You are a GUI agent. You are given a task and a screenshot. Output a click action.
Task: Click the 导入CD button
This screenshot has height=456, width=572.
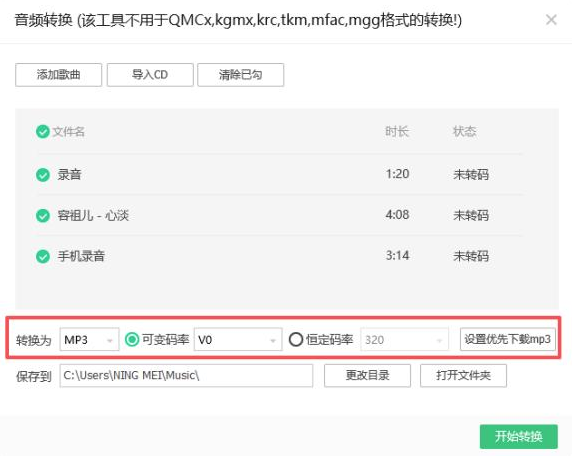pos(150,75)
